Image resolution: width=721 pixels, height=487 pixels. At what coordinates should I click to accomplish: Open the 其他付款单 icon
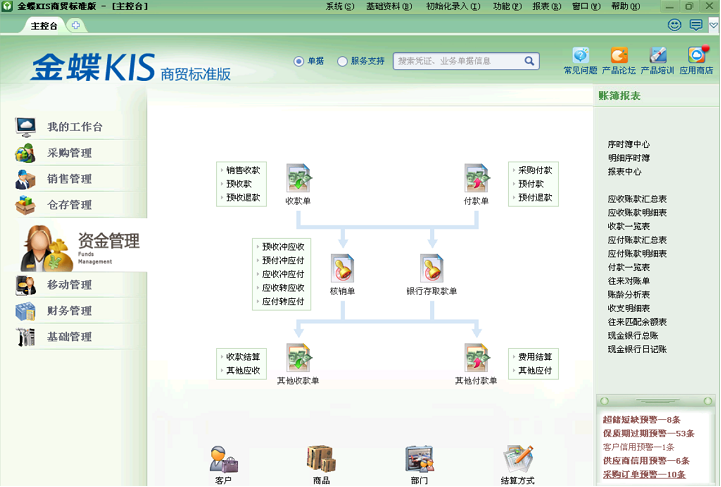pyautogui.click(x=476, y=358)
